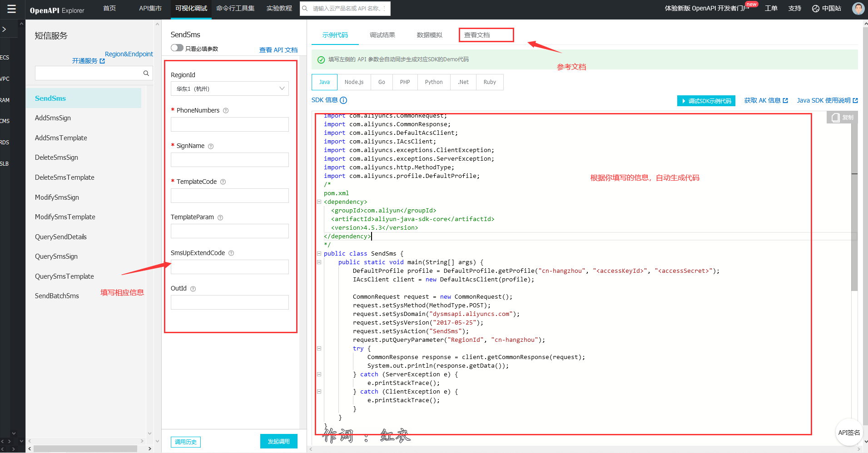Show help tooltip for OutId
The height and width of the screenshot is (453, 868).
[193, 289]
